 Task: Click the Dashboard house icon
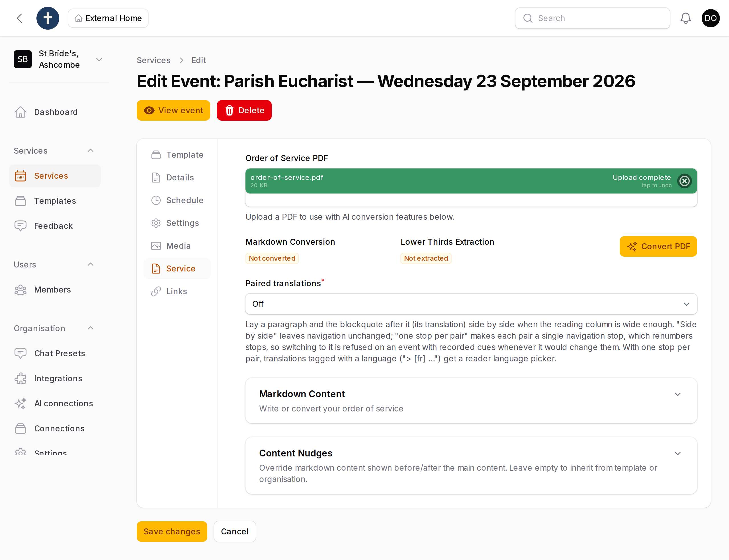tap(20, 112)
